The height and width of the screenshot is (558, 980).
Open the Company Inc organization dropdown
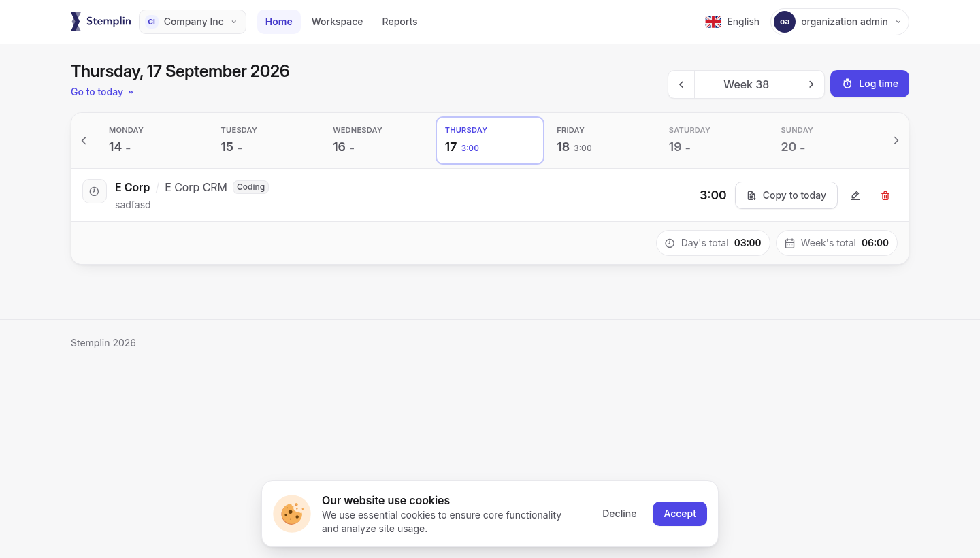coord(193,22)
